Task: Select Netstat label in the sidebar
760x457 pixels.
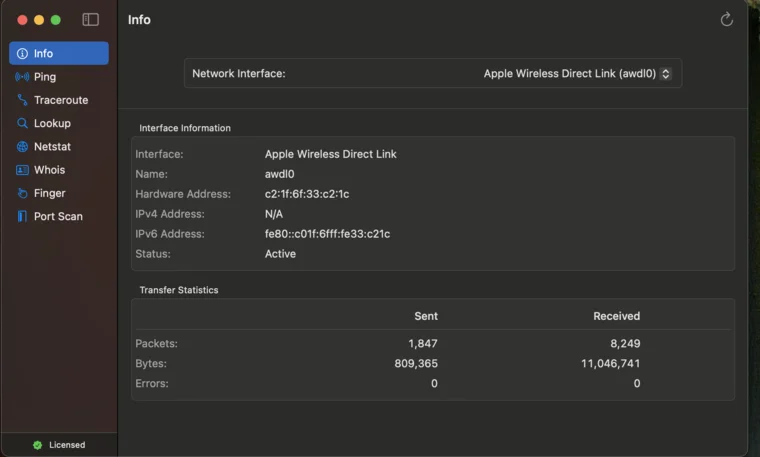Action: tap(52, 146)
